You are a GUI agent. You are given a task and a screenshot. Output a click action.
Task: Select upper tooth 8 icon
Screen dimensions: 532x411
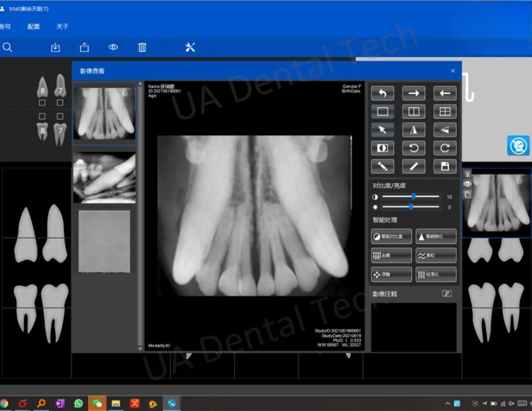pos(42,87)
